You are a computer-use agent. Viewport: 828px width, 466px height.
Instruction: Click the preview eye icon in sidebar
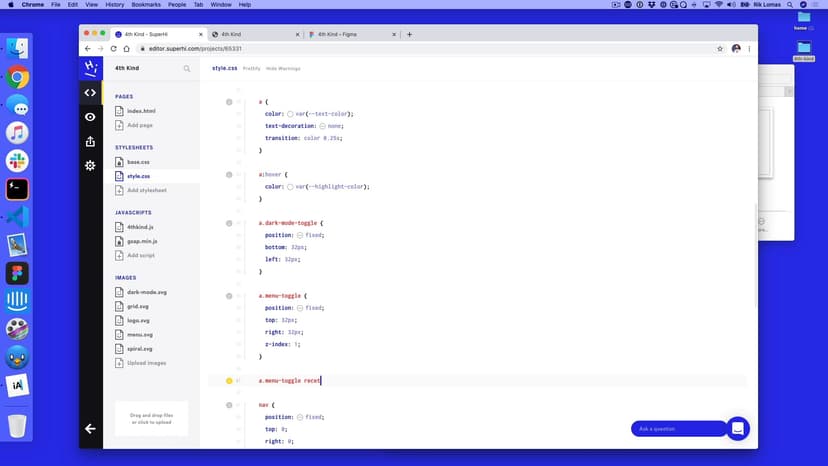(x=90, y=117)
